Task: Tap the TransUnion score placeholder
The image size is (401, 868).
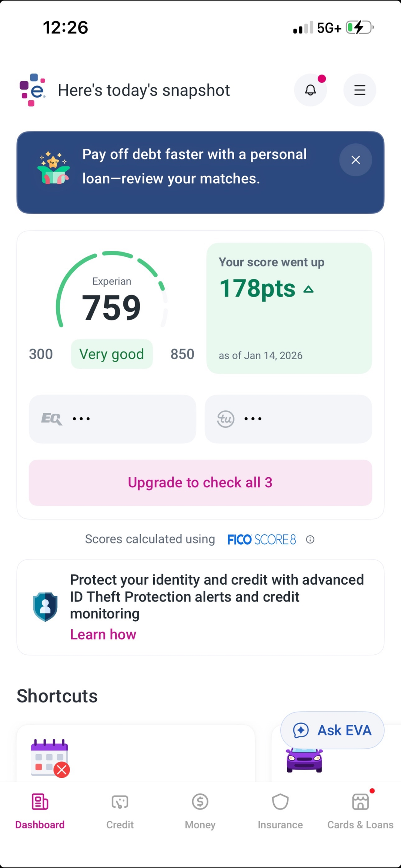Action: pos(288,419)
